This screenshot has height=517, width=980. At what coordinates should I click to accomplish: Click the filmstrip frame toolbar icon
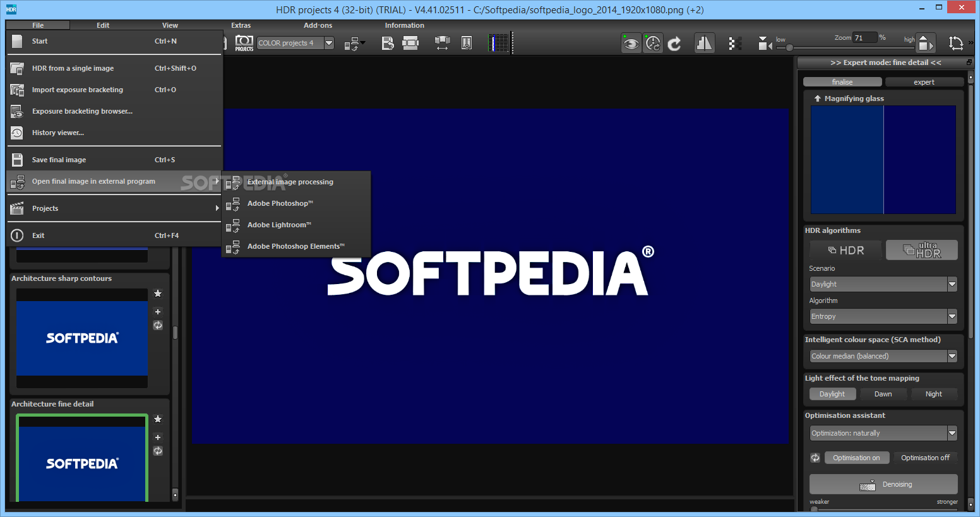pyautogui.click(x=410, y=43)
